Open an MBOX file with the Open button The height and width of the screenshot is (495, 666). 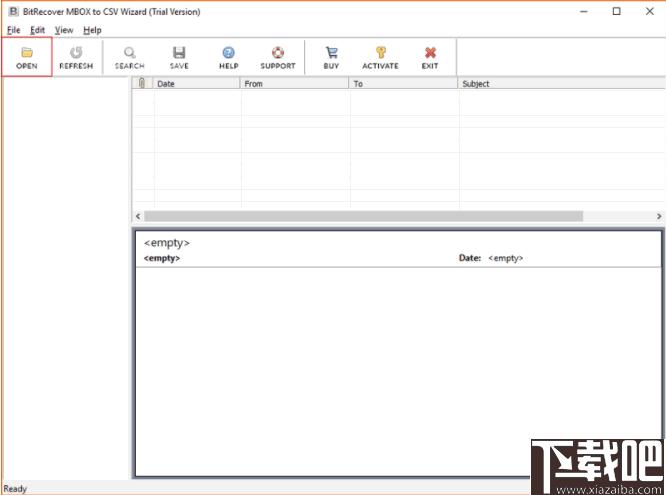coord(27,57)
